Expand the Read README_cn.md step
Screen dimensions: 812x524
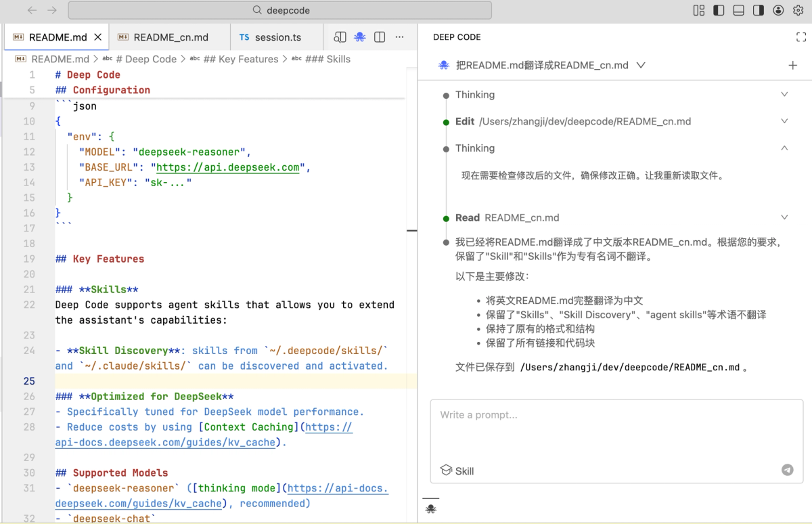[784, 217]
